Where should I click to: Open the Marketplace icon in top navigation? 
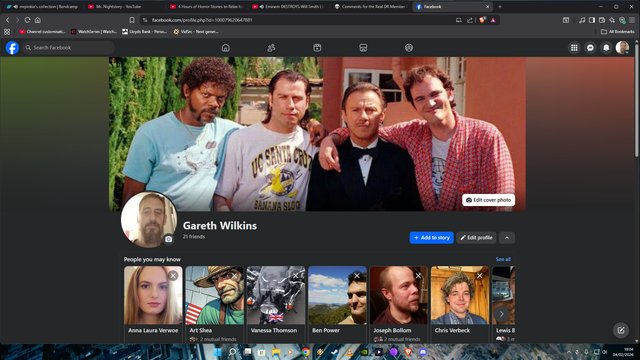[363, 48]
